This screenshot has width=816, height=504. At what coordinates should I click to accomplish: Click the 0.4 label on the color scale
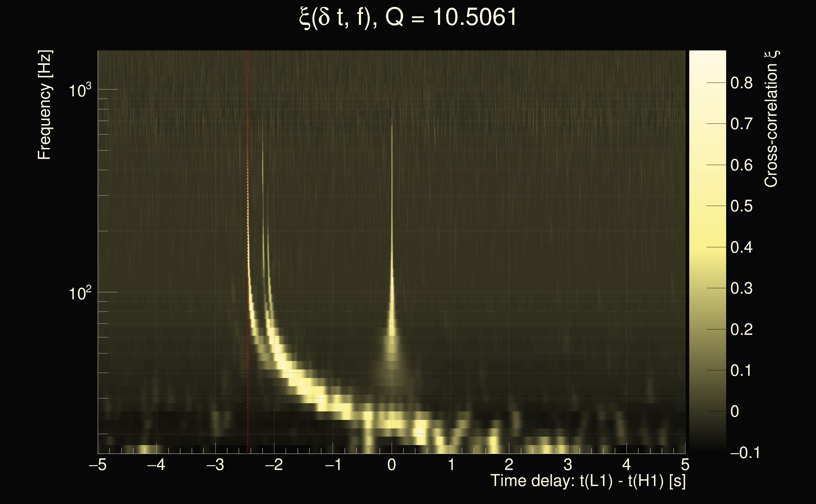tap(741, 247)
